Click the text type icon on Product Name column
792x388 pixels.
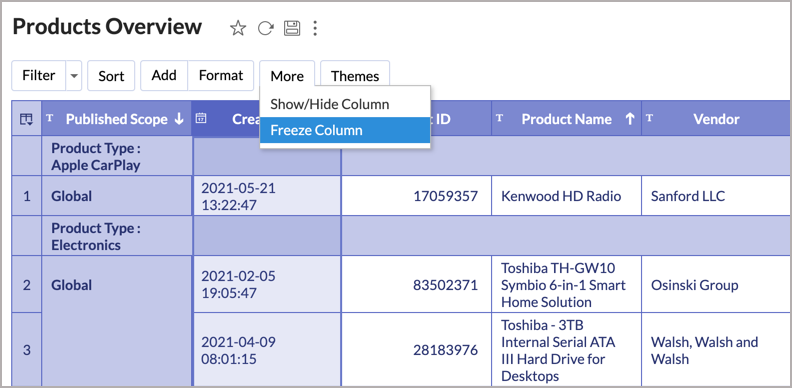pyautogui.click(x=499, y=118)
